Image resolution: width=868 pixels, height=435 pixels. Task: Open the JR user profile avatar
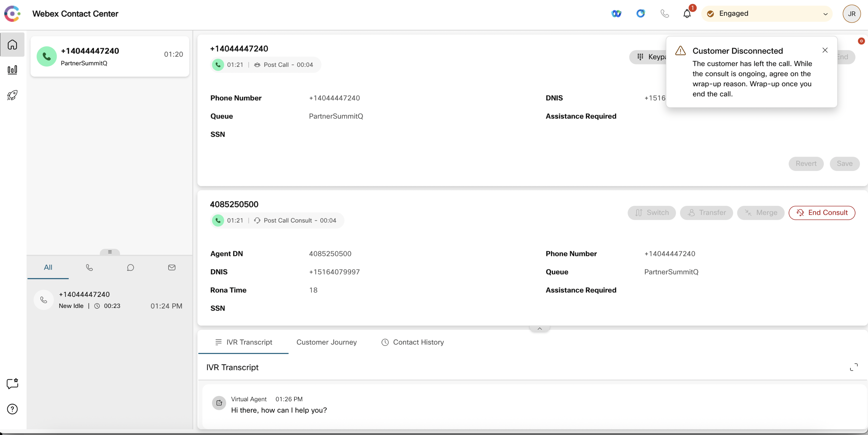[x=852, y=14]
